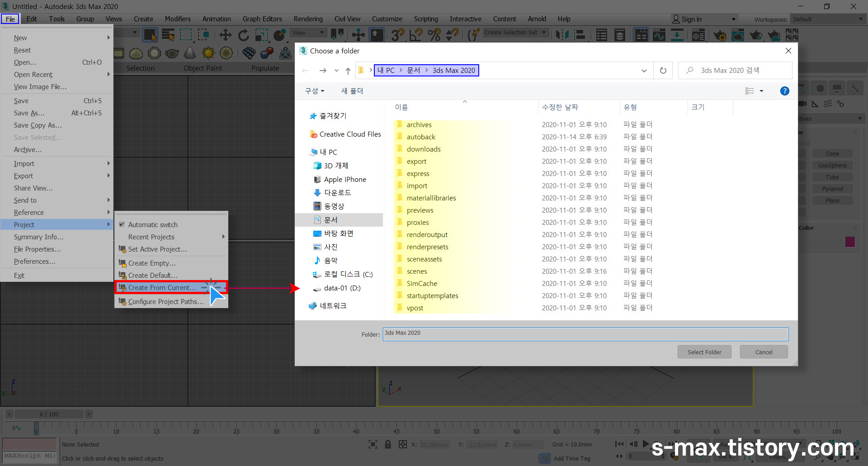This screenshot has height=466, width=868.
Task: Click Use Pivot Point Center icon
Action: (x=337, y=35)
